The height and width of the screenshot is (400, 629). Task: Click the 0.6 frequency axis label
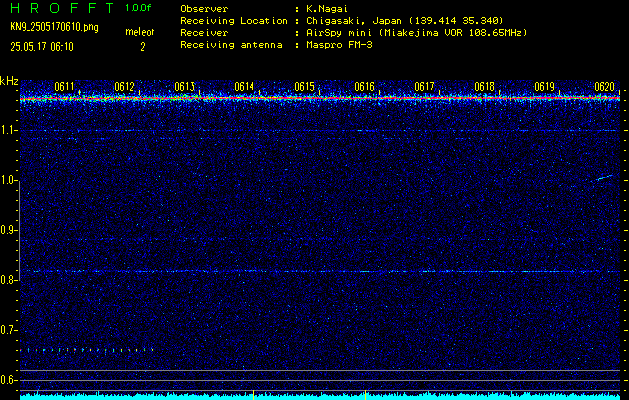(x=8, y=380)
